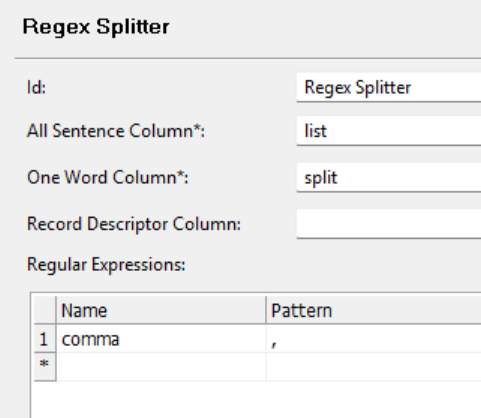Viewport: 481px width, 418px height.
Task: Click the empty Record Descriptor Column field
Action: click(x=389, y=224)
